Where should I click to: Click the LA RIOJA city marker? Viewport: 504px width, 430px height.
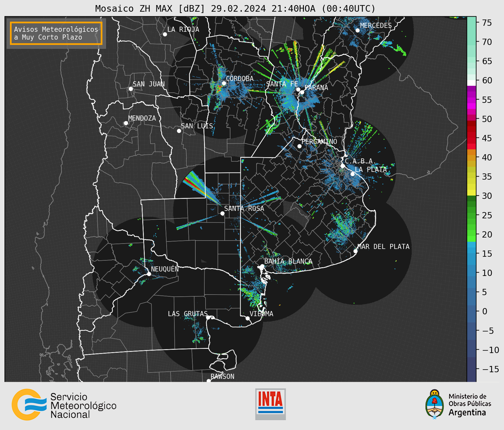click(x=165, y=34)
